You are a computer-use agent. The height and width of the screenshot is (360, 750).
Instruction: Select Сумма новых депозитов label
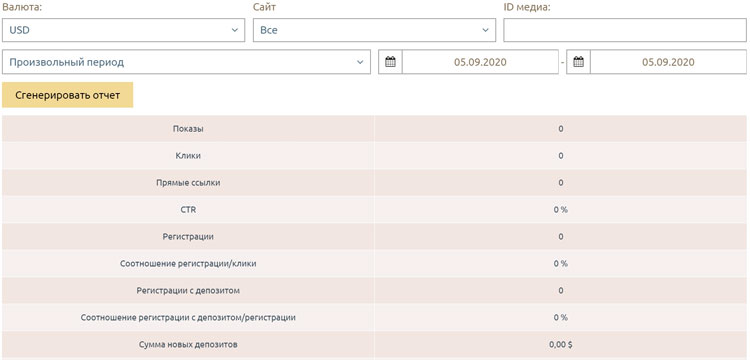tap(188, 344)
